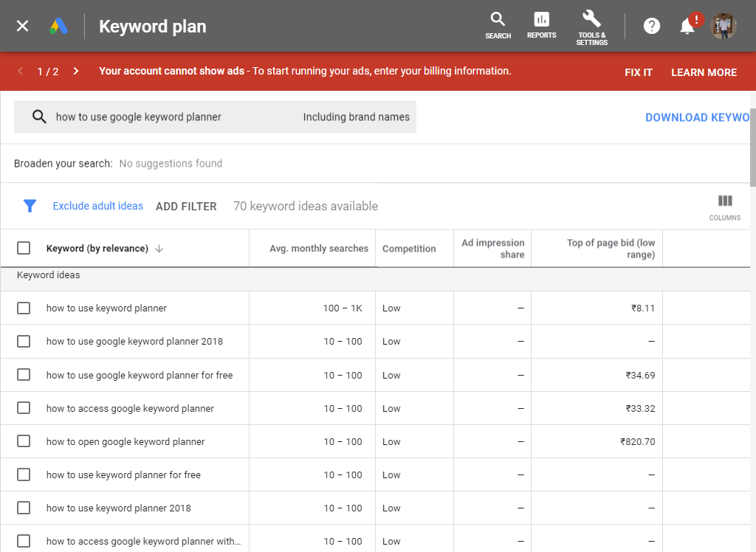Click the Download Keyword ideas link
This screenshot has width=756, height=552.
(x=697, y=117)
